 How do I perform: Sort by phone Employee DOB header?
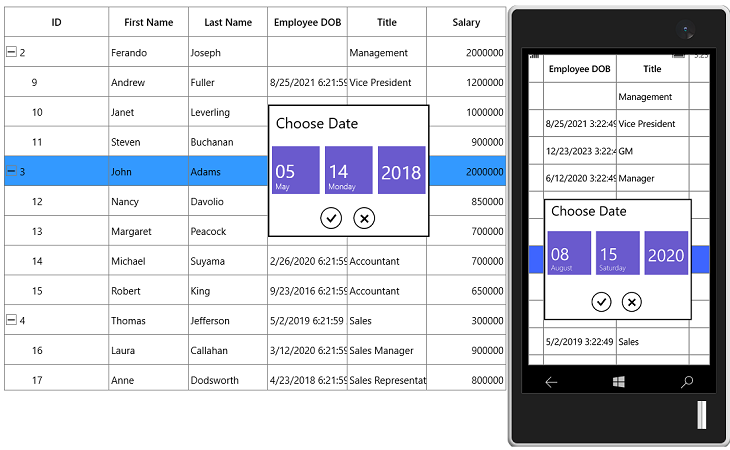(580, 69)
